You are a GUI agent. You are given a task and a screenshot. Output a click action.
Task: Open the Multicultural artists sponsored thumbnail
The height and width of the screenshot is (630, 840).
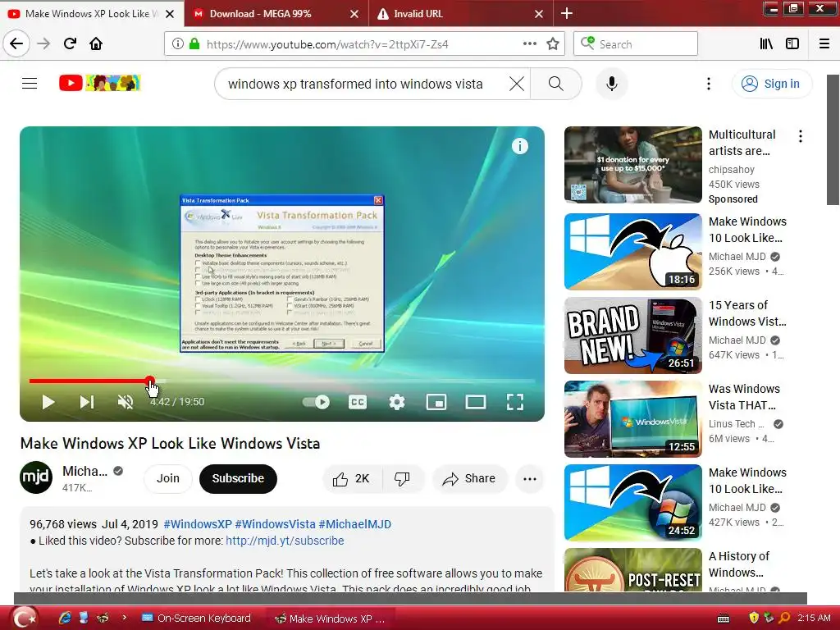click(x=632, y=164)
